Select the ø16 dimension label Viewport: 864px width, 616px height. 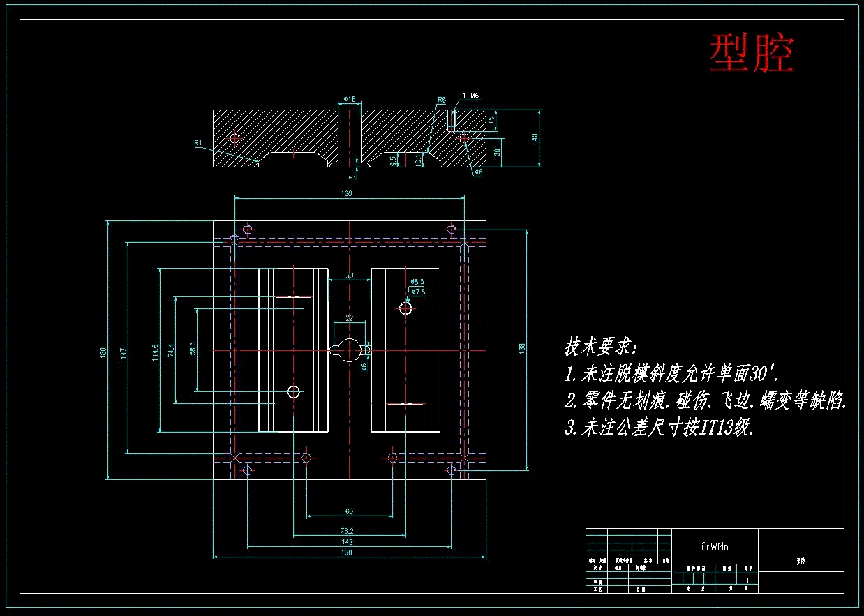point(350,100)
